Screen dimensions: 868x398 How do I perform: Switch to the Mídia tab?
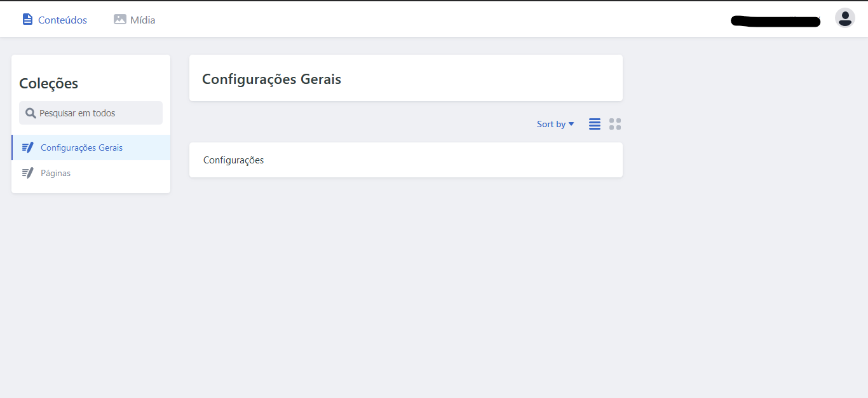pos(135,20)
